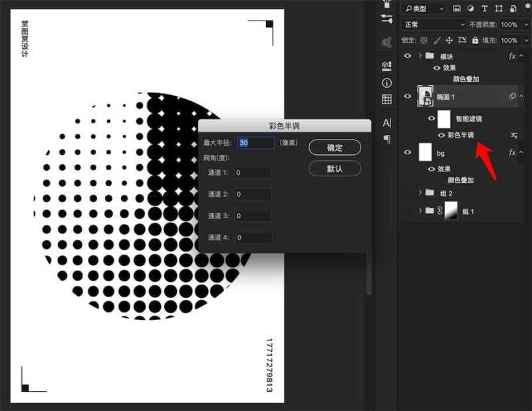Toggle visibility of 彩色半调 filter
Viewport: 532px width, 411px height.
coord(442,135)
